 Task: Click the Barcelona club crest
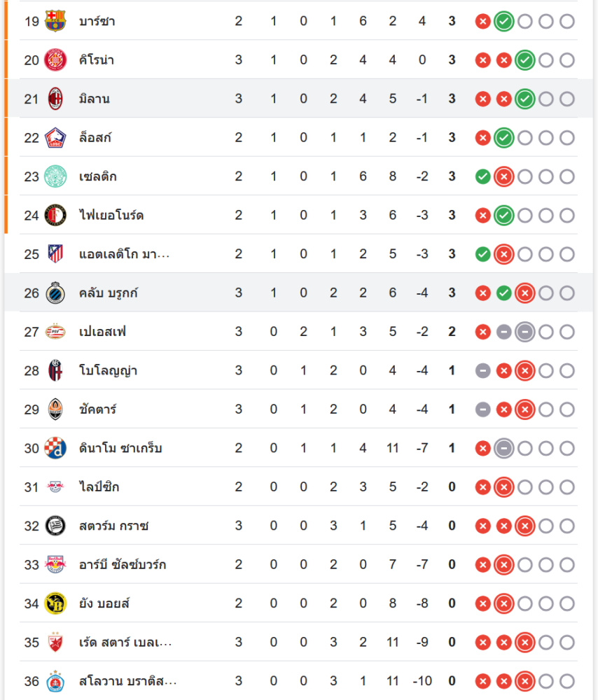(x=55, y=21)
